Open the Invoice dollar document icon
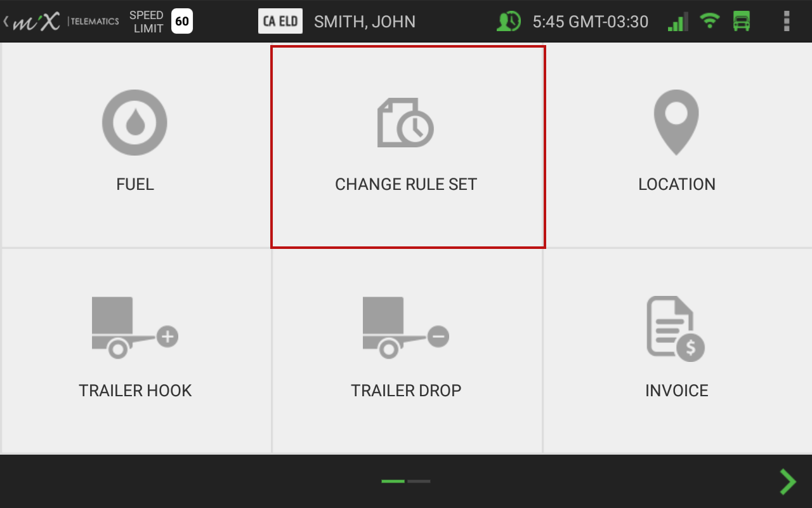Image resolution: width=812 pixels, height=508 pixels. pos(676,329)
